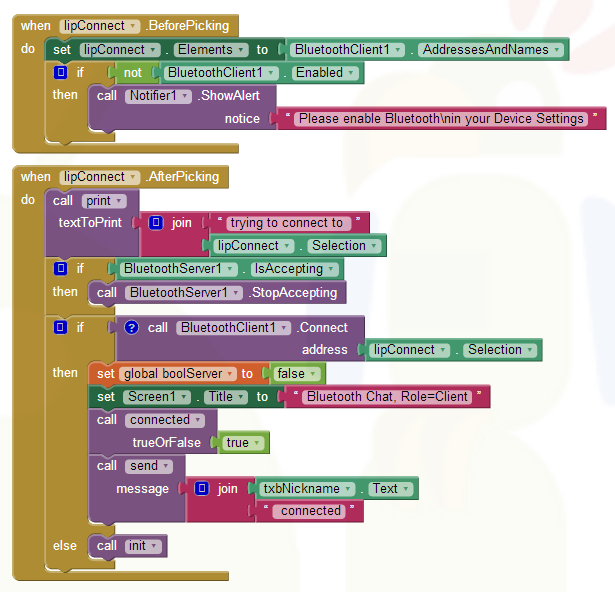615x592 pixels.
Task: Edit the 'Bluetooth Chat, Role=Client' text field
Action: pos(387,397)
